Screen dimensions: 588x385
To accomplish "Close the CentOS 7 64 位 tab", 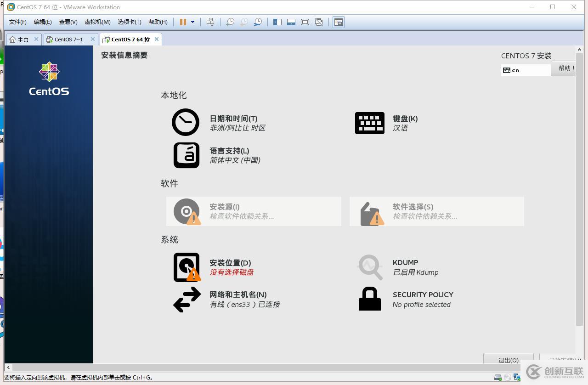I will pos(157,39).
